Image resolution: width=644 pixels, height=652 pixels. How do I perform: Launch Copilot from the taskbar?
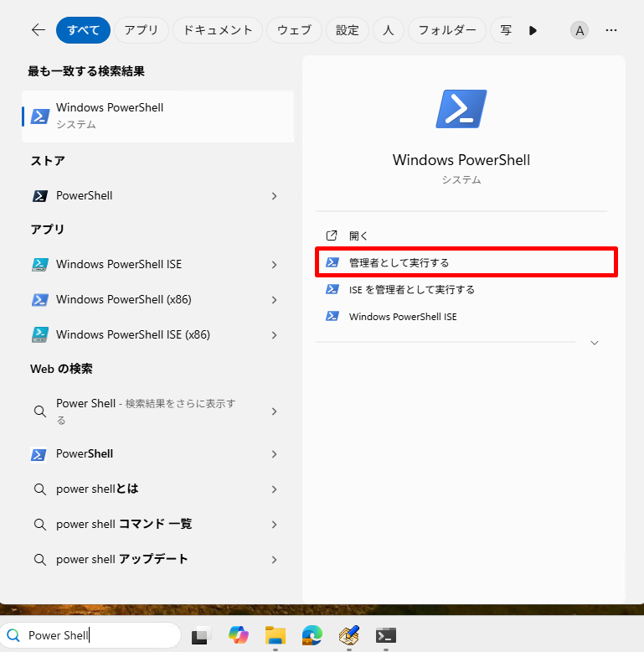click(239, 635)
